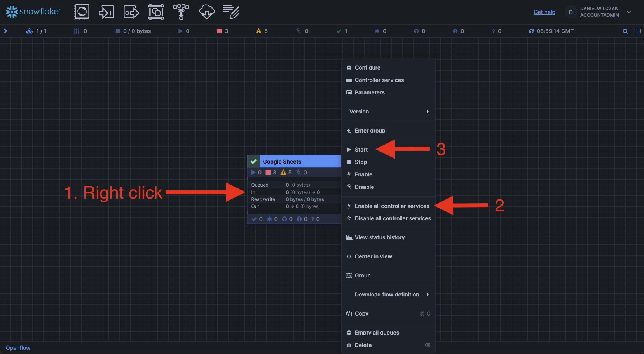The image size is (644, 354).
Task: Choose Empty all queues menu entry
Action: click(377, 333)
